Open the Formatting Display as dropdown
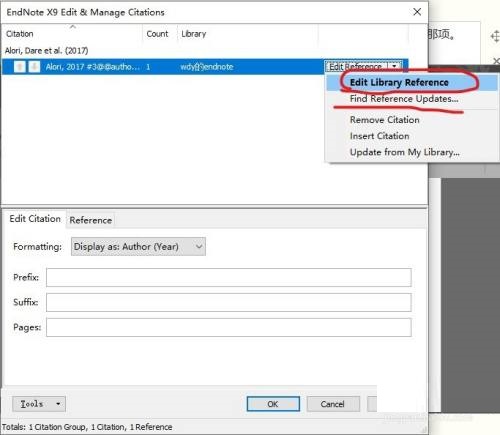This screenshot has height=435, width=500. click(138, 247)
